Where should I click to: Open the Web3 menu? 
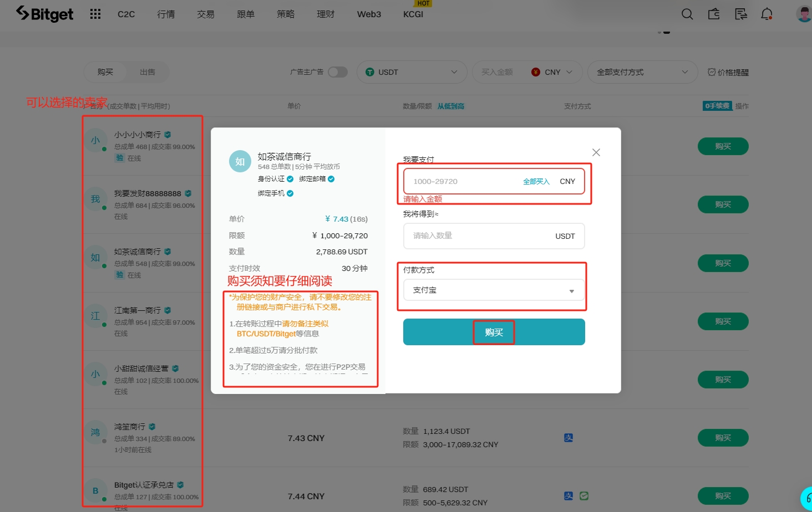(x=369, y=14)
